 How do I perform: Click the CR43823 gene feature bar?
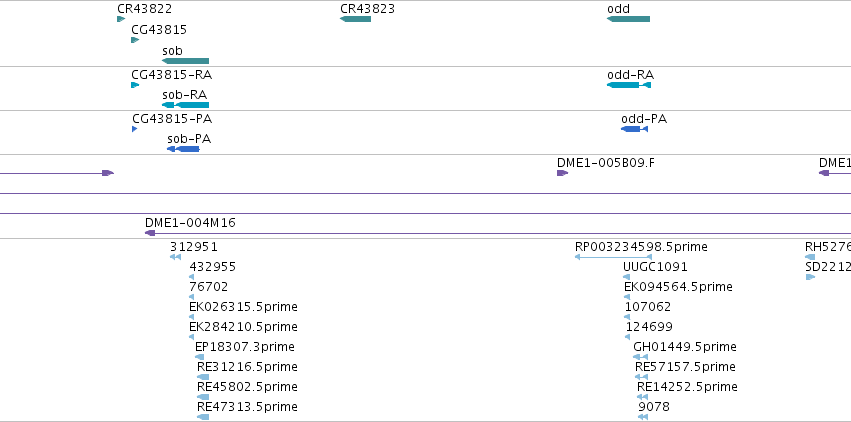355,19
